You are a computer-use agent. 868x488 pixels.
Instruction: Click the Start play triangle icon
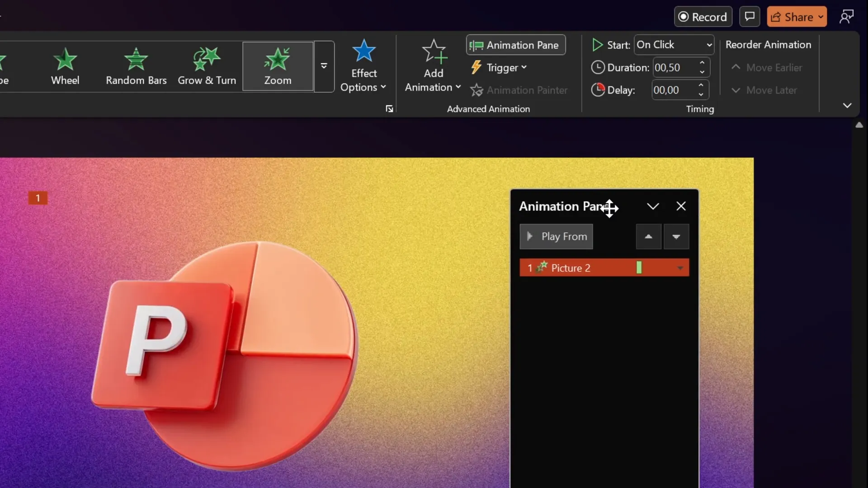point(597,45)
